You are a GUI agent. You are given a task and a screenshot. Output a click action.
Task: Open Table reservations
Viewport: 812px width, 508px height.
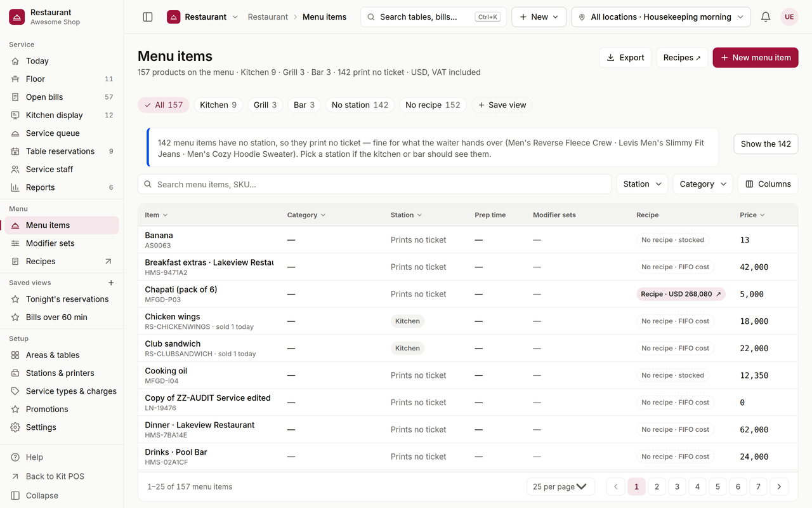click(x=62, y=151)
